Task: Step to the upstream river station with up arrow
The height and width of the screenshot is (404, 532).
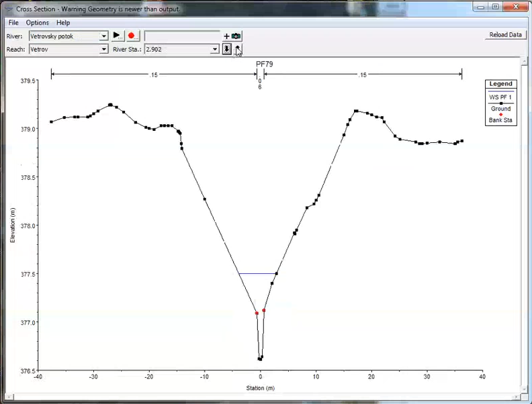Action: (238, 49)
